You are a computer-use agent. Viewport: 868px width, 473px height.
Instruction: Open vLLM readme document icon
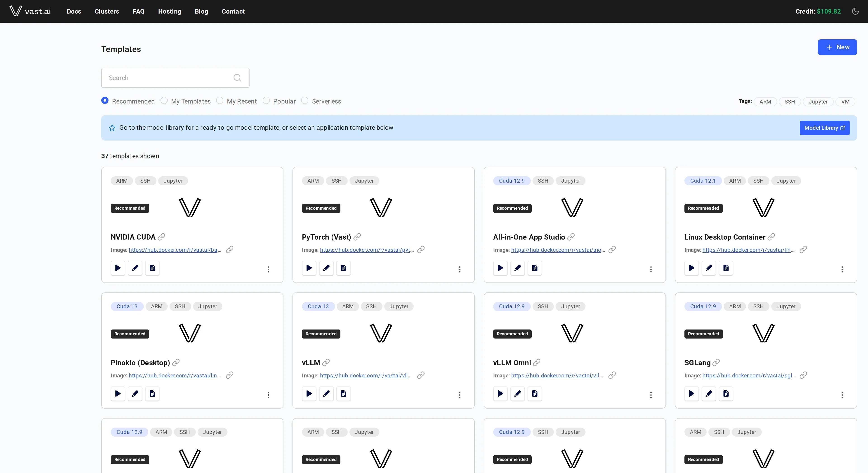click(x=343, y=394)
